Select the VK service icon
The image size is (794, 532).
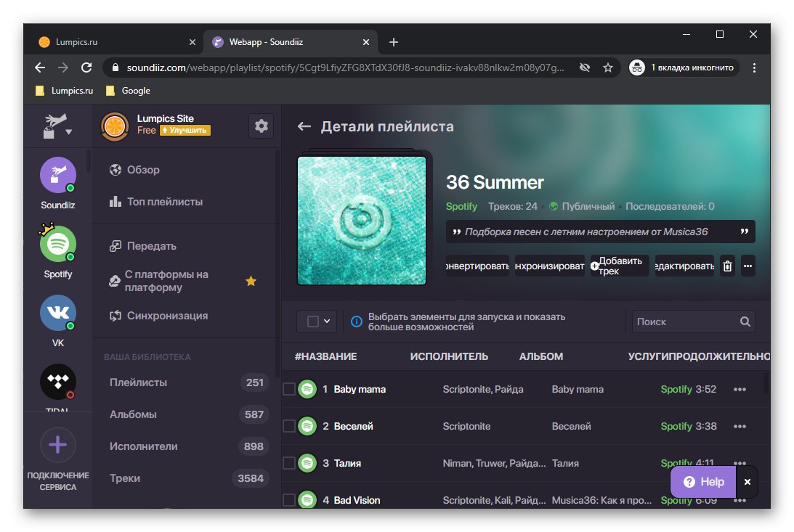tap(57, 313)
